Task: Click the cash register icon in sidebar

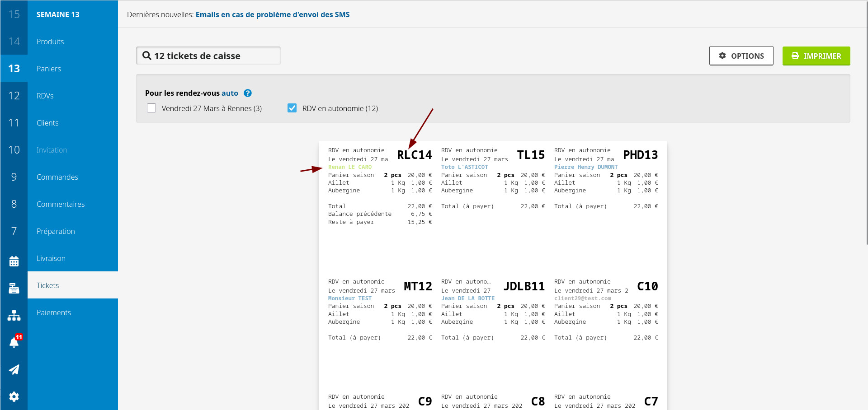Action: [14, 288]
